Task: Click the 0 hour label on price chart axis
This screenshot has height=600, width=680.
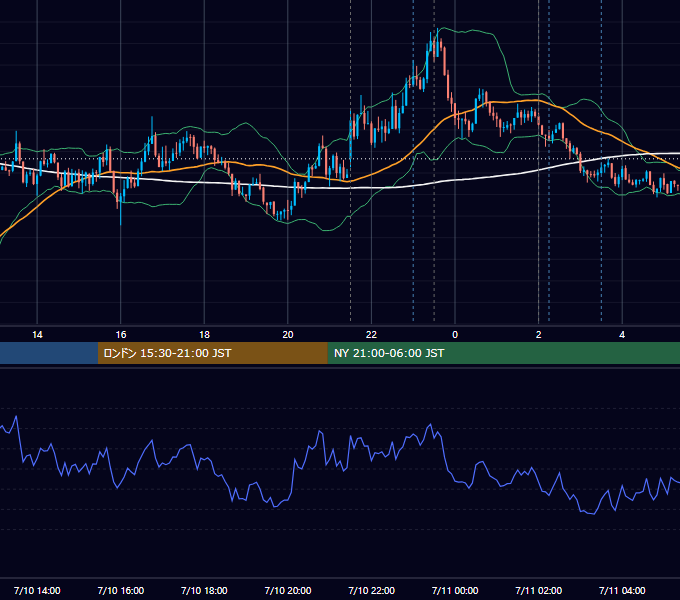Action: click(x=455, y=335)
